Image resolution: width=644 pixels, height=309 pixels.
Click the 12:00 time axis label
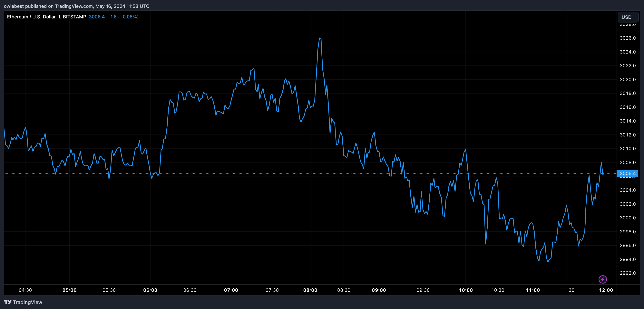click(606, 290)
